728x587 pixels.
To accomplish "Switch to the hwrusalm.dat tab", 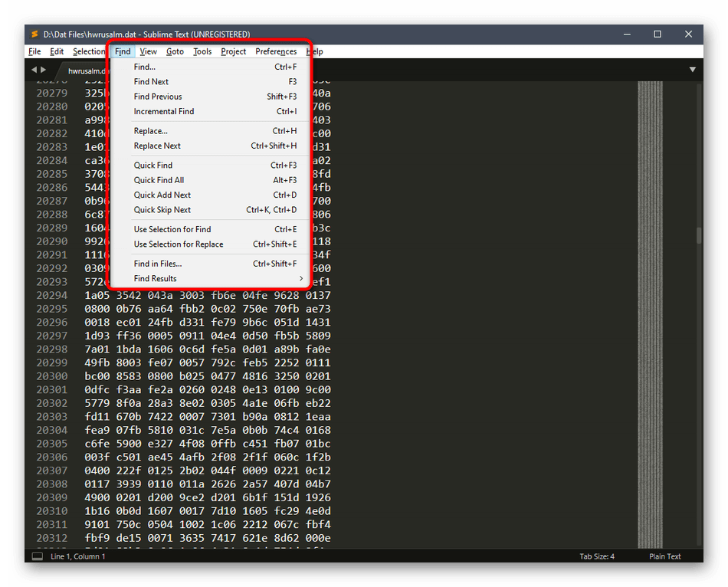I will pos(86,71).
